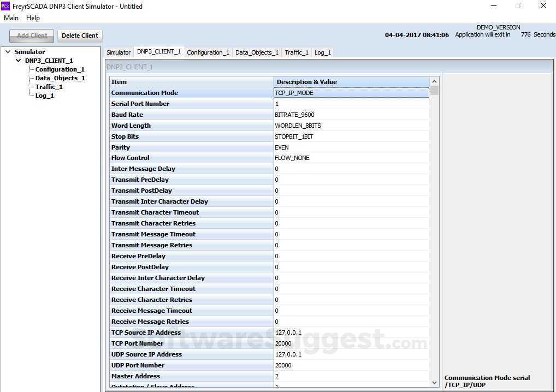Click the scrollbar down arrow on the table
Image resolution: width=556 pixels, height=392 pixels.
(434, 382)
